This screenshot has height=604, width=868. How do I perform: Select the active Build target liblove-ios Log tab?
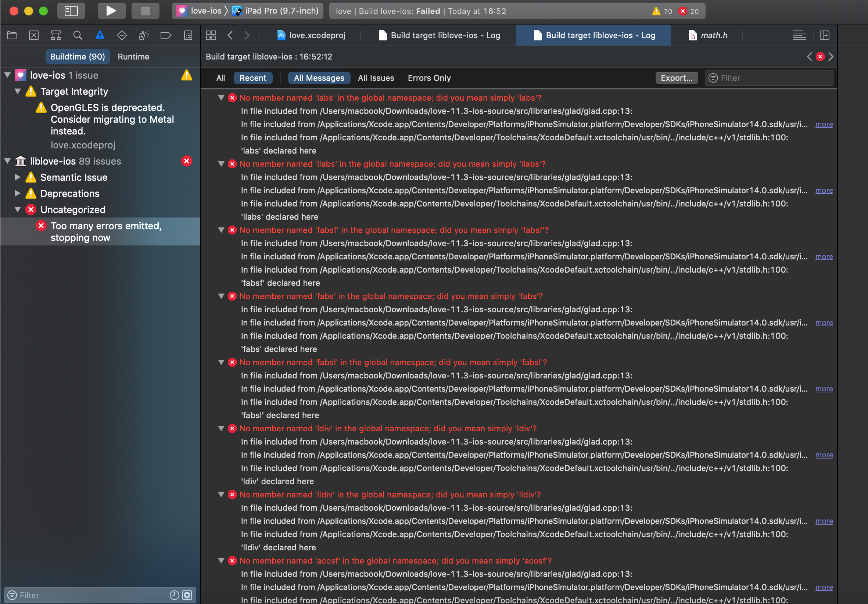pyautogui.click(x=593, y=36)
